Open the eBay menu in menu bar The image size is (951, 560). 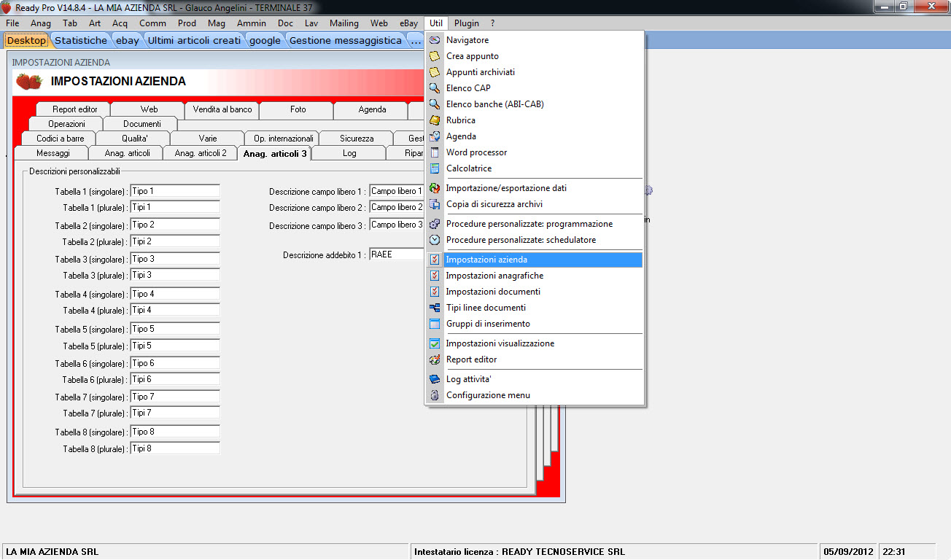409,23
